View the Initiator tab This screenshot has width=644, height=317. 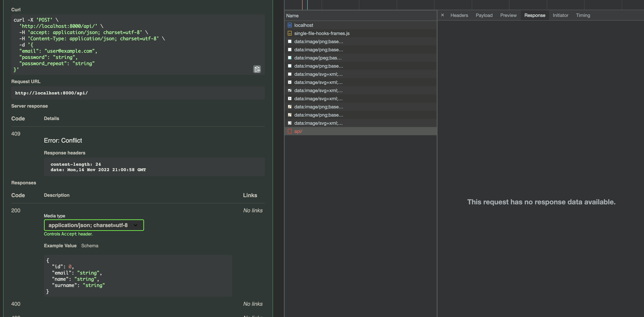[560, 15]
